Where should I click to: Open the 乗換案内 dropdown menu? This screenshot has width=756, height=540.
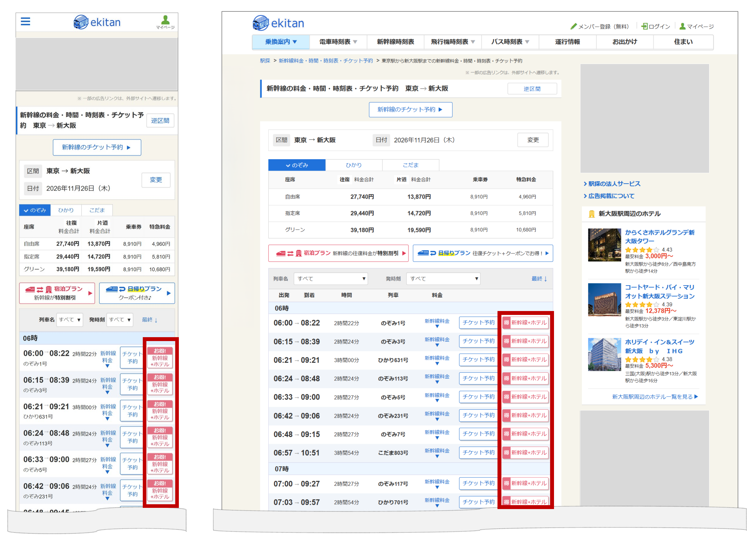[x=281, y=42]
